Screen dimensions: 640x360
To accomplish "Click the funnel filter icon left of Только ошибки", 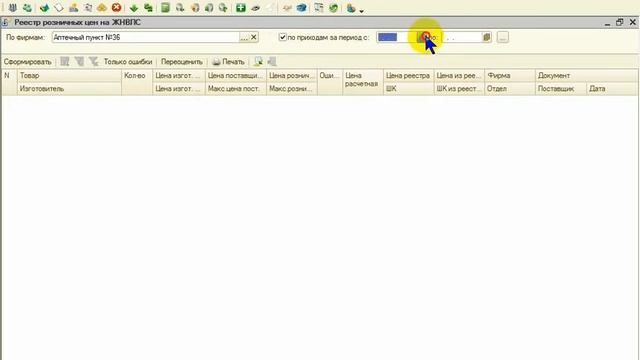I will (x=94, y=62).
